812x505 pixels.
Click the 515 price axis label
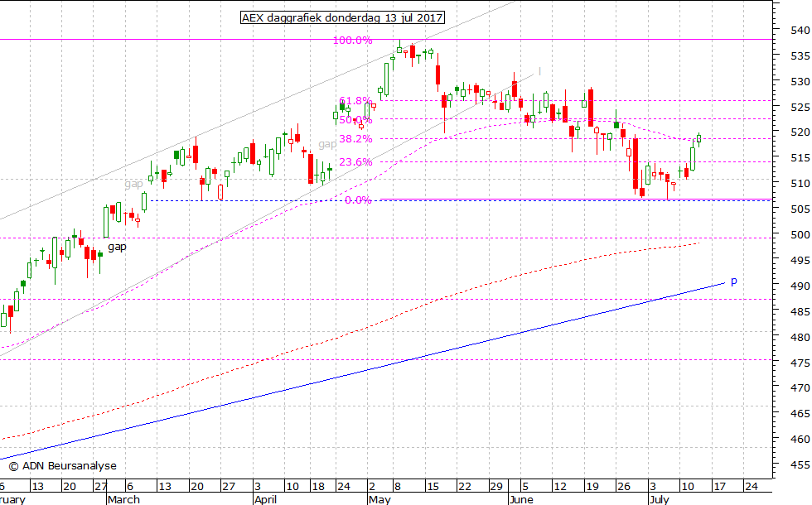pos(800,158)
